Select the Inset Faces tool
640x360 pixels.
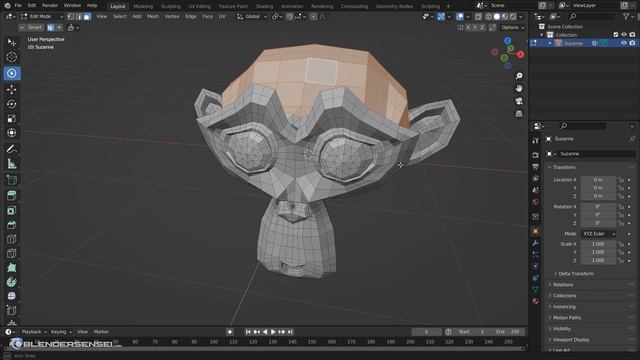point(11,210)
